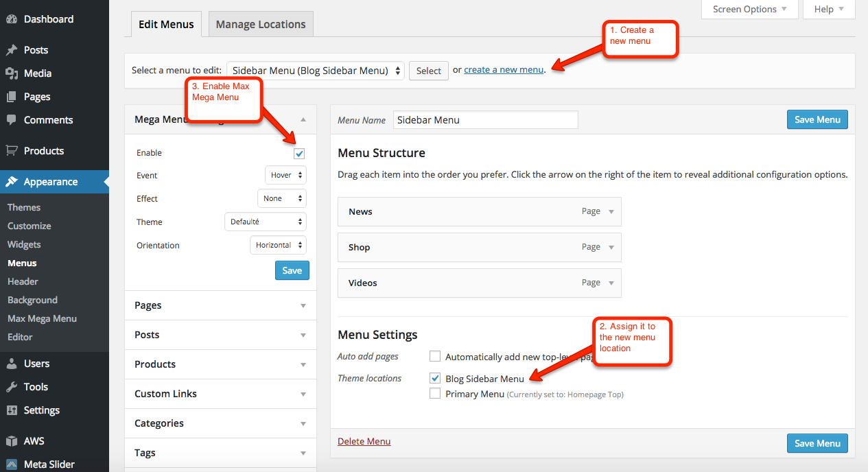Expand the News menu item arrow
868x472 pixels.
pyautogui.click(x=611, y=212)
